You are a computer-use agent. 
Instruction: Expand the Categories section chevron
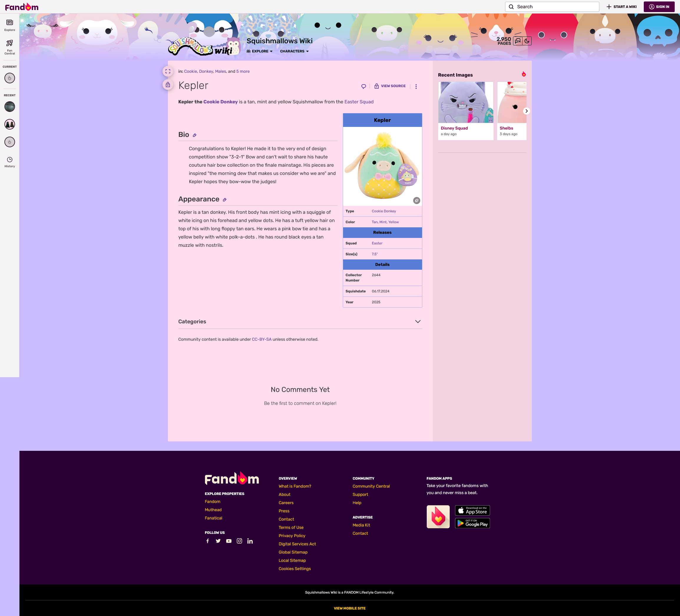(418, 322)
